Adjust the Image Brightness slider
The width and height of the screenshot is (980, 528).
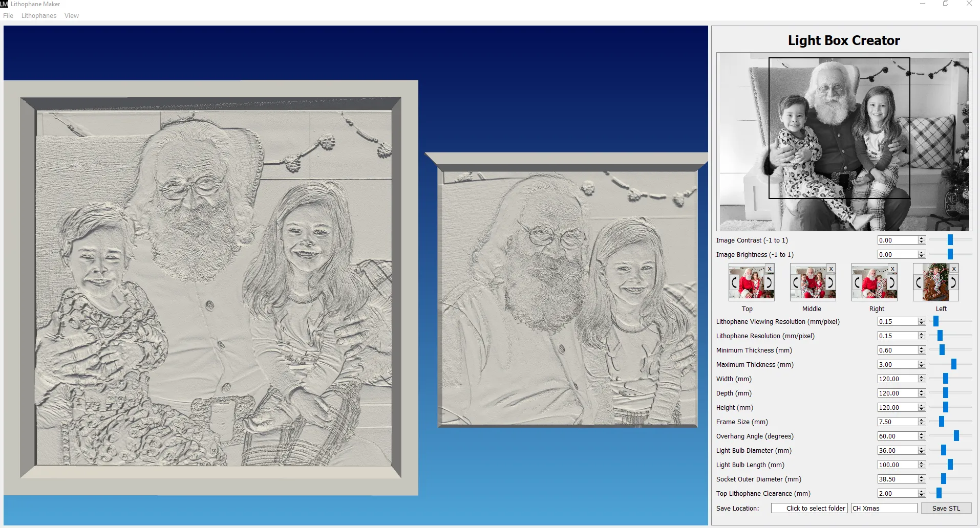tap(950, 254)
